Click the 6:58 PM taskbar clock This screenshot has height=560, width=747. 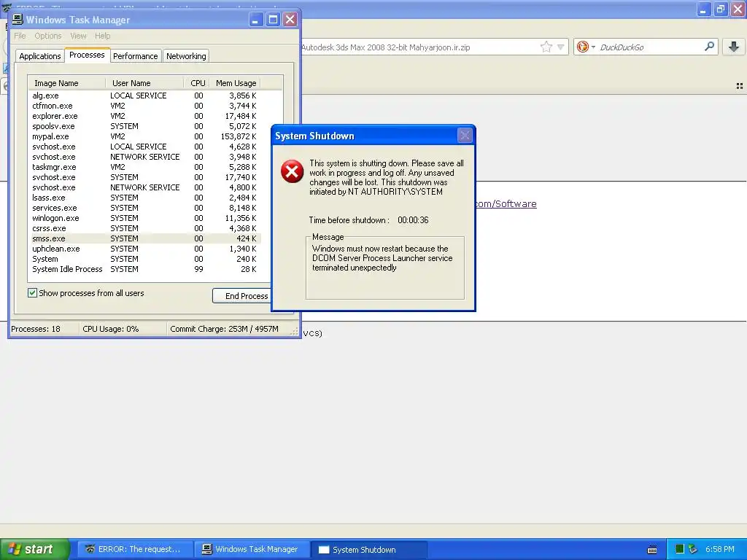tap(720, 550)
